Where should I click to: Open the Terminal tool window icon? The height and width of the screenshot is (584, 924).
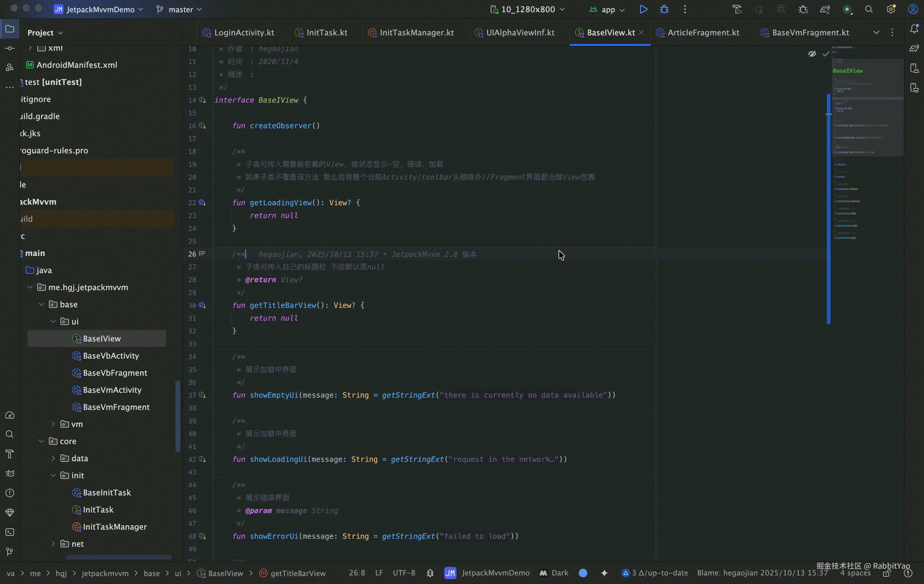(9, 532)
